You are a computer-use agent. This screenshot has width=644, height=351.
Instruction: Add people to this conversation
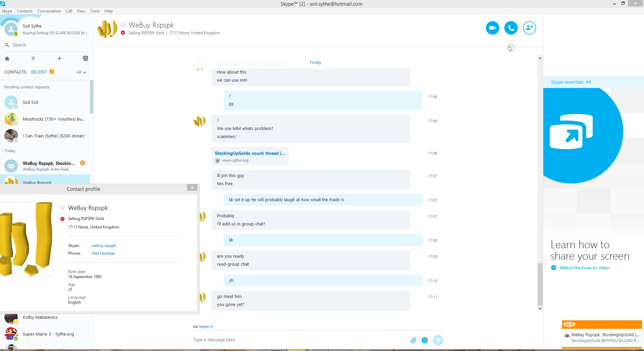pyautogui.click(x=529, y=28)
